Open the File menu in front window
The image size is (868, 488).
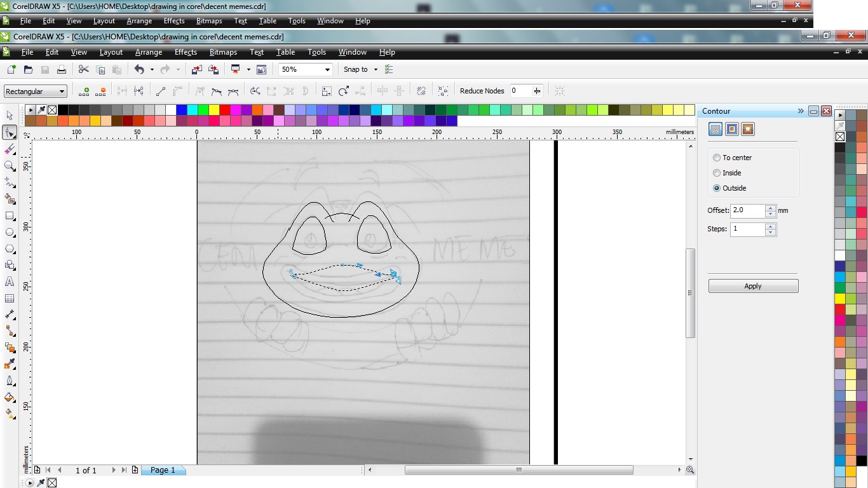27,52
